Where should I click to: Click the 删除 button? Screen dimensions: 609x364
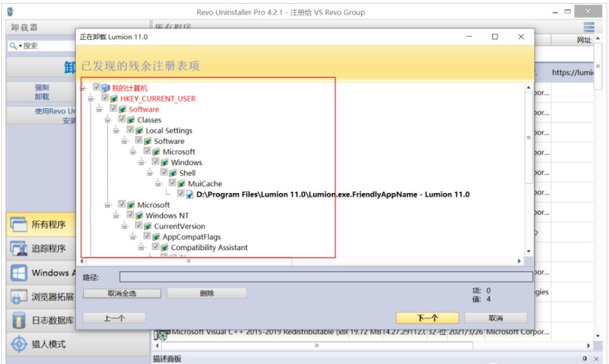point(206,294)
